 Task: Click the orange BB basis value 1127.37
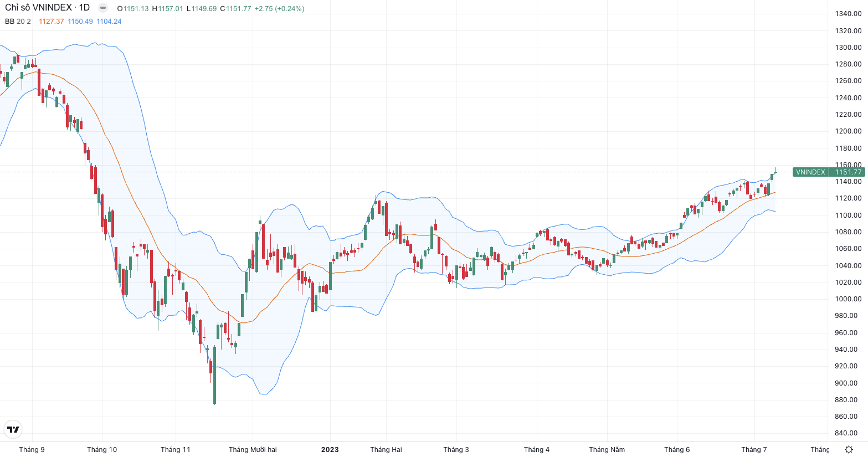[x=51, y=22]
